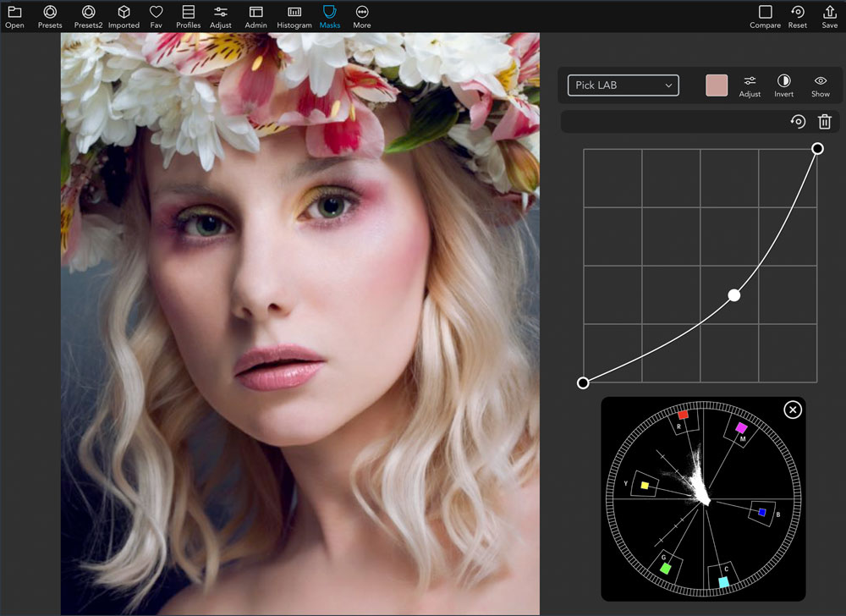Image resolution: width=846 pixels, height=616 pixels.
Task: Open the Fav favorites heart
Action: tap(156, 17)
